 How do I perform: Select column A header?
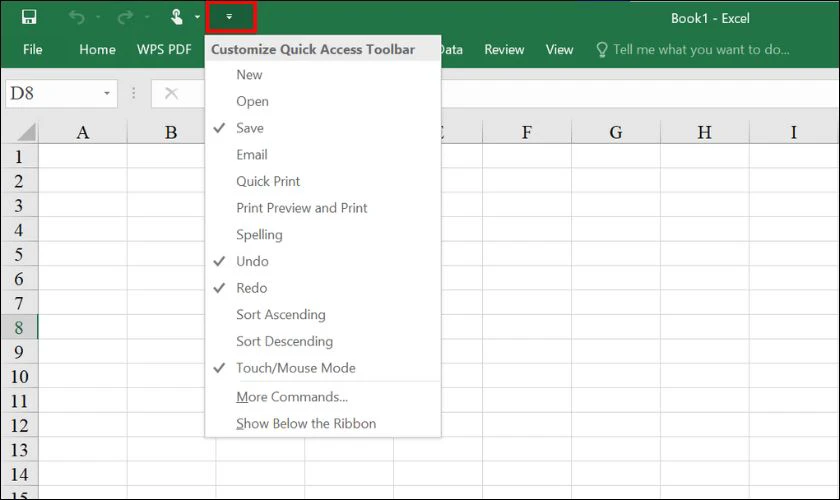82,132
